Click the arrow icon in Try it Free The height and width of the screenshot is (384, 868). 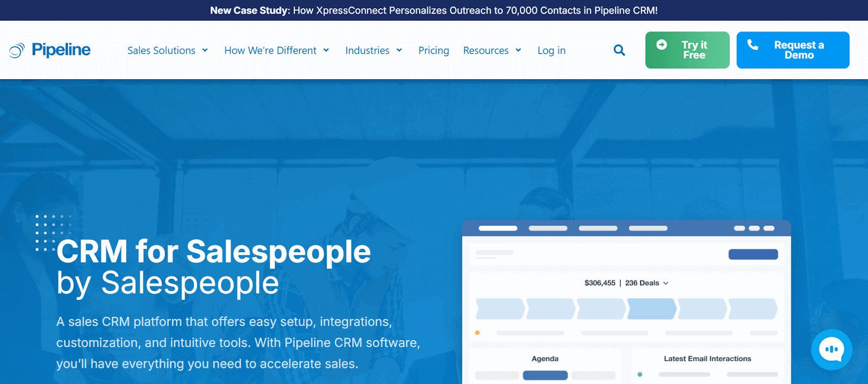click(x=661, y=45)
